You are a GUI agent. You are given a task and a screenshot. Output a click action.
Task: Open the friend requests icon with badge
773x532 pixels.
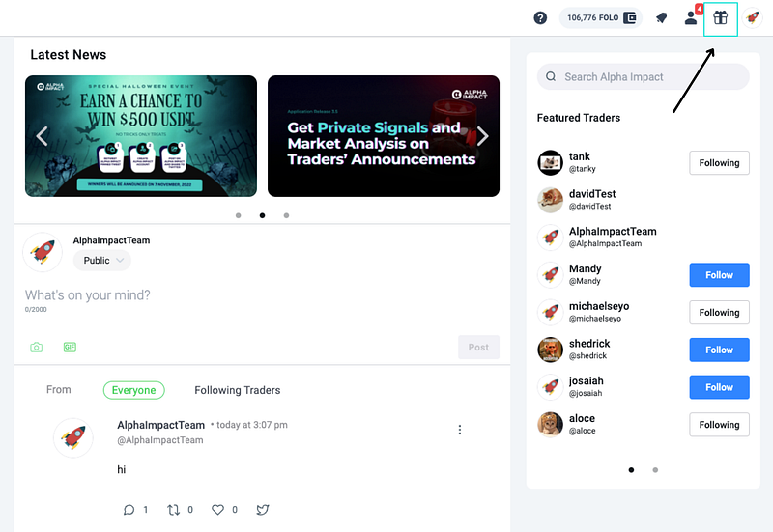[x=691, y=18]
